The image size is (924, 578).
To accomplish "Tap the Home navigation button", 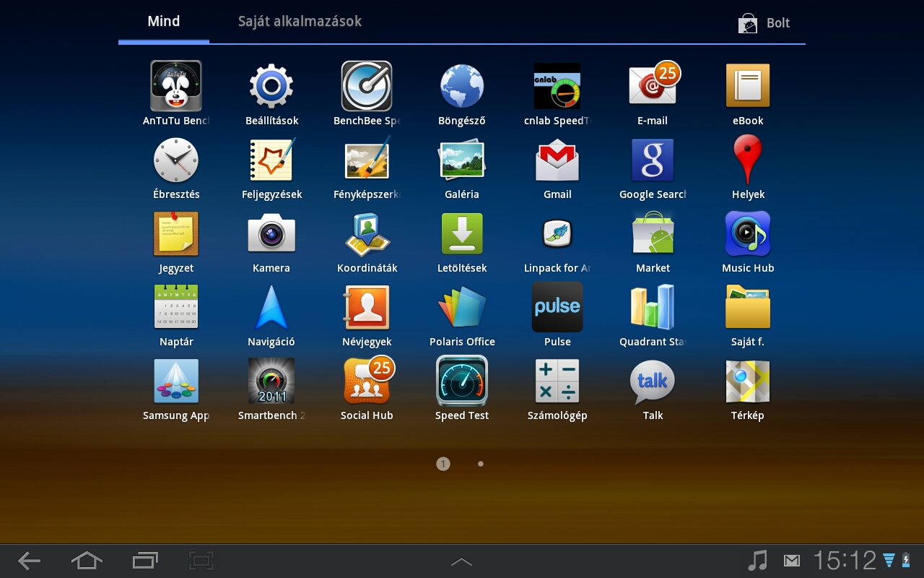I will (x=87, y=561).
